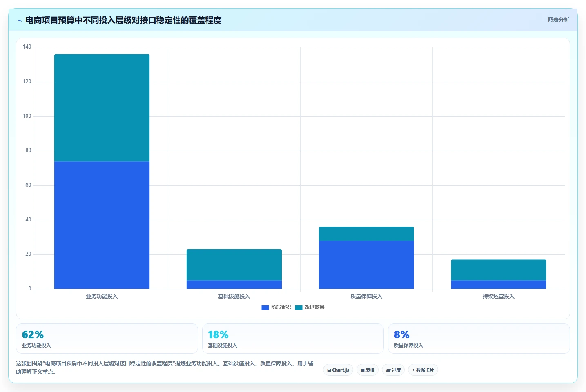This screenshot has width=586, height=392.
Task: Click the chart title 电商项目预算 heading
Action: point(123,20)
